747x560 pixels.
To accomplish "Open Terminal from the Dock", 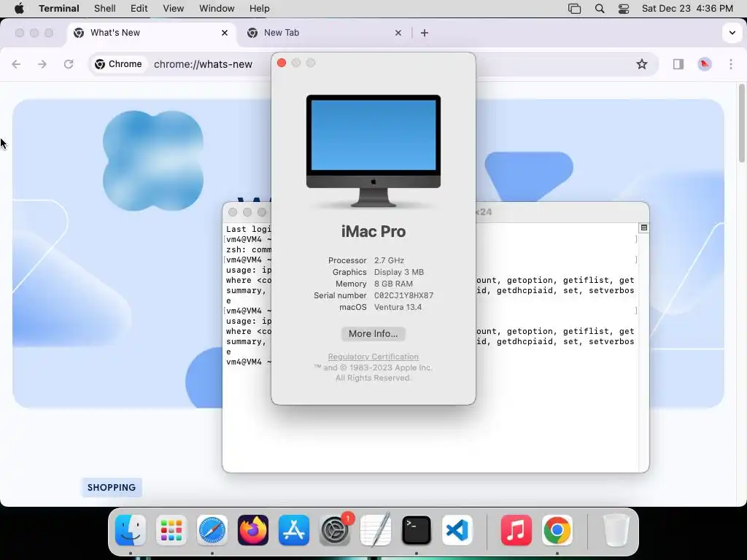I will point(417,530).
